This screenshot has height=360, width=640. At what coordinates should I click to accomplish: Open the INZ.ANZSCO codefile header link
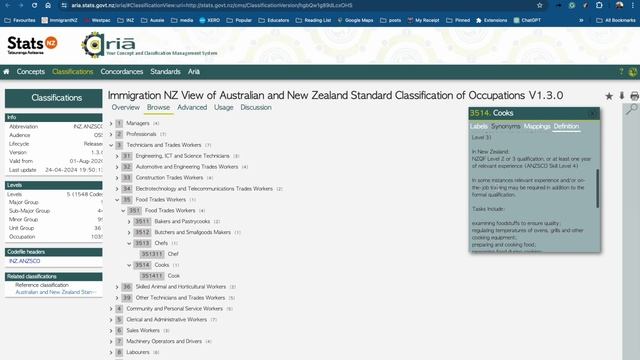[x=24, y=261]
